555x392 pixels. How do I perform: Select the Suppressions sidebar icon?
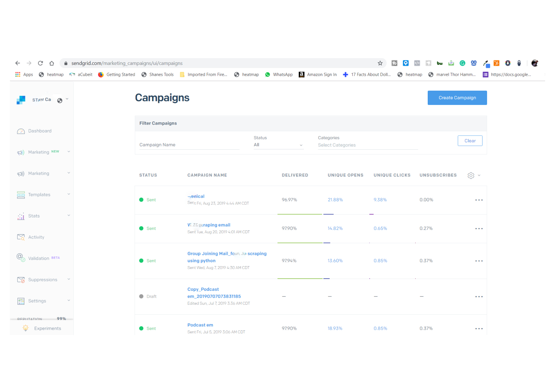tap(21, 279)
